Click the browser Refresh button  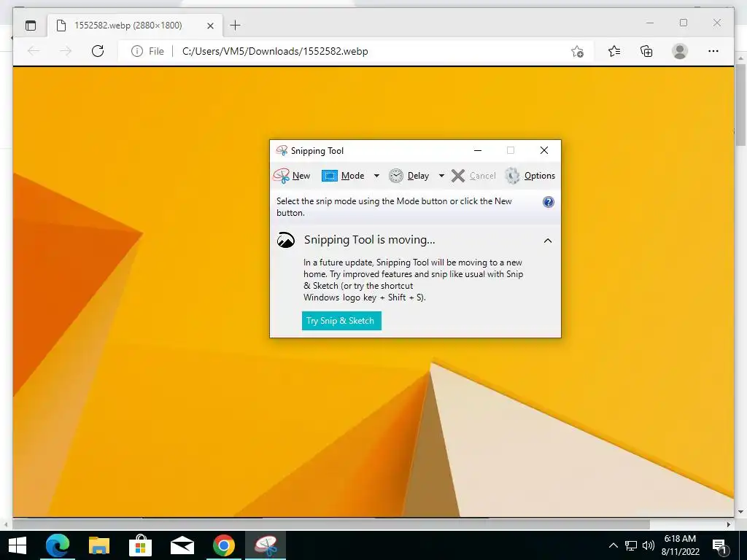click(x=98, y=51)
